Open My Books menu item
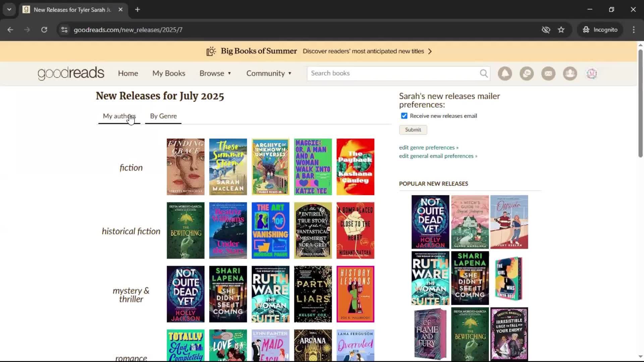The width and height of the screenshot is (644, 362). [169, 73]
